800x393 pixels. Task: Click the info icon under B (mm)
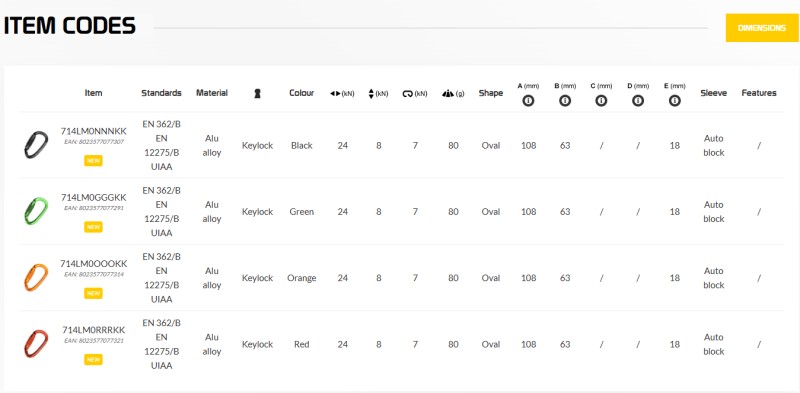click(565, 101)
